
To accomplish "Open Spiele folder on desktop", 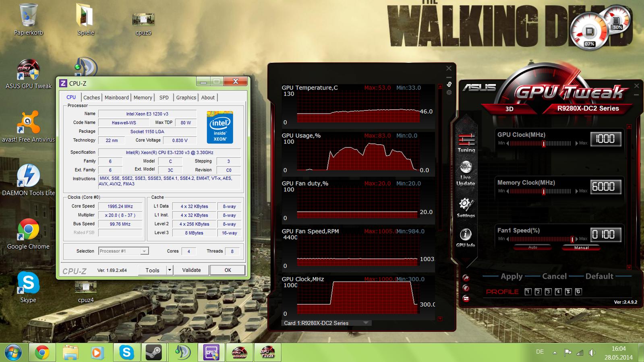I will (x=86, y=19).
